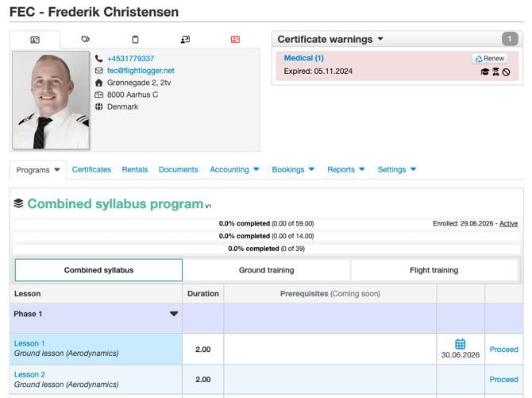Click the Prerequisites (Coming soon) column header
The image size is (532, 398).
pyautogui.click(x=330, y=294)
